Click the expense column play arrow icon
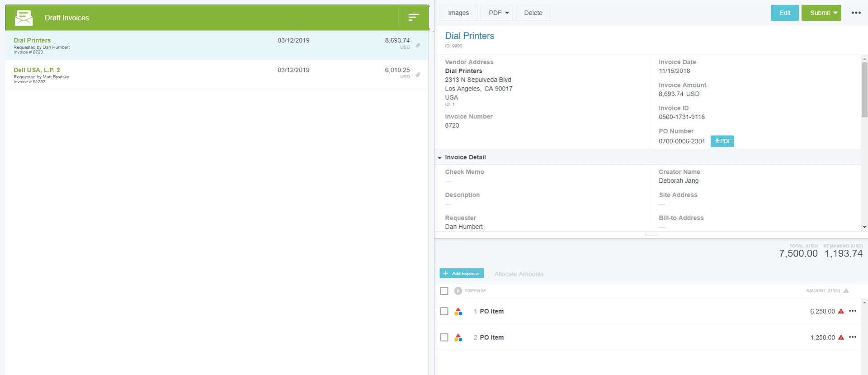Viewport: 868px width, 375px height. tap(458, 291)
